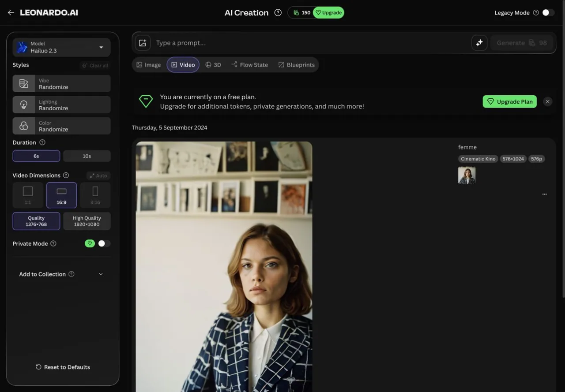Expand the Add to Collection section
The image size is (565, 392).
click(x=61, y=274)
